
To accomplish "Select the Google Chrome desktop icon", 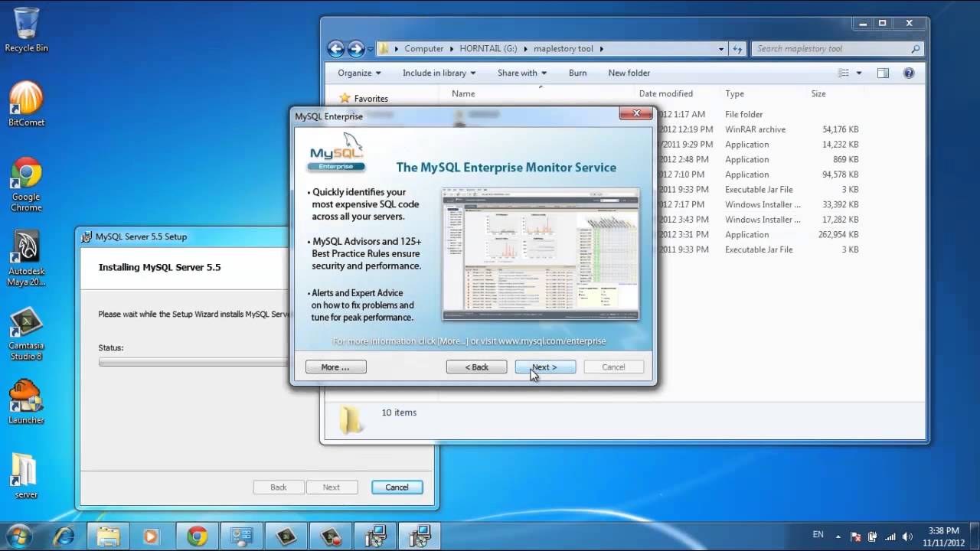I will [26, 184].
